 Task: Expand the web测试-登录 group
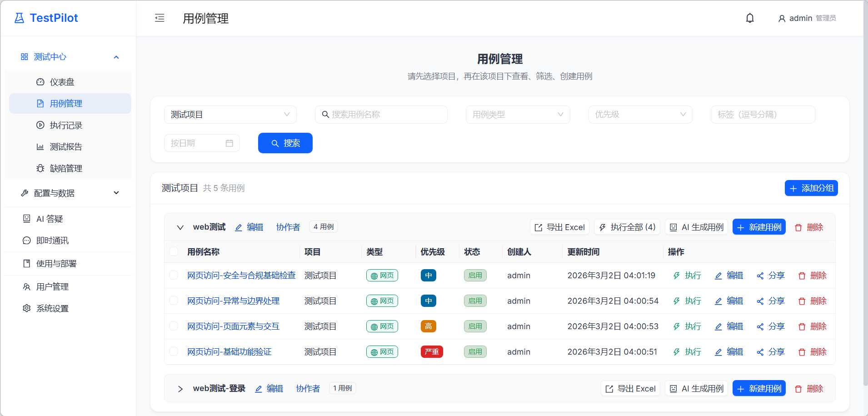180,389
